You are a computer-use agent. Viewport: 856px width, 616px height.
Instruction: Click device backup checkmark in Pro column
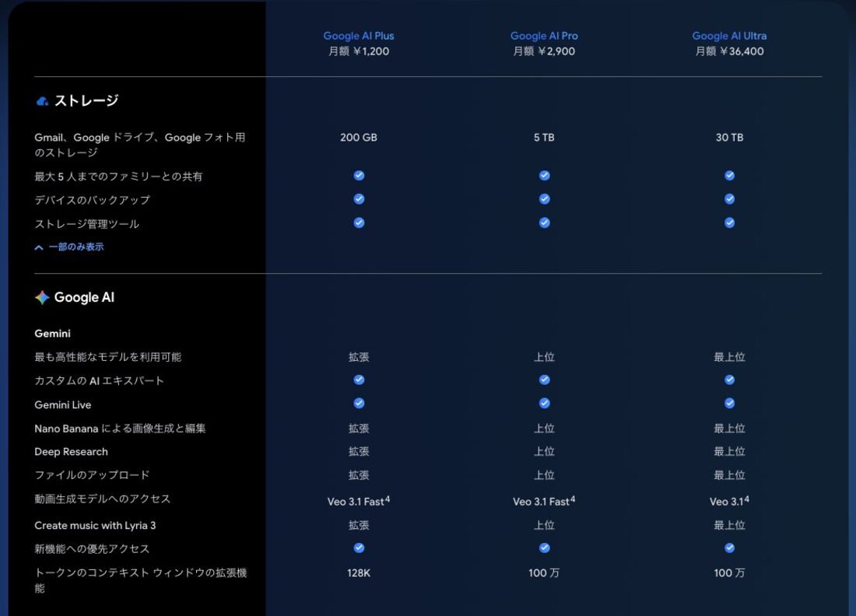pos(543,198)
